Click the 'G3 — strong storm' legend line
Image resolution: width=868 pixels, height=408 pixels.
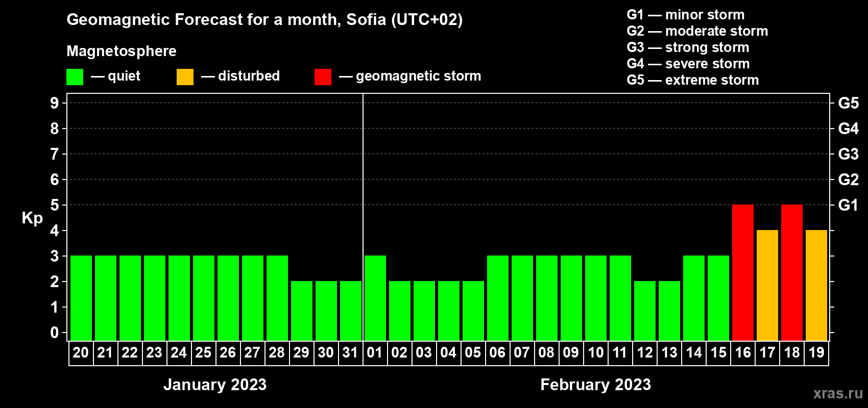click(688, 47)
